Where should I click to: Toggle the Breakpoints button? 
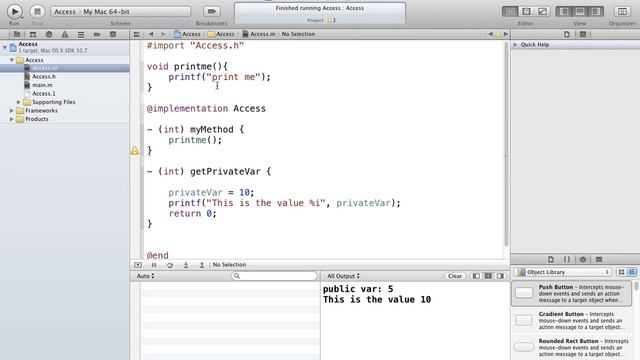click(211, 11)
